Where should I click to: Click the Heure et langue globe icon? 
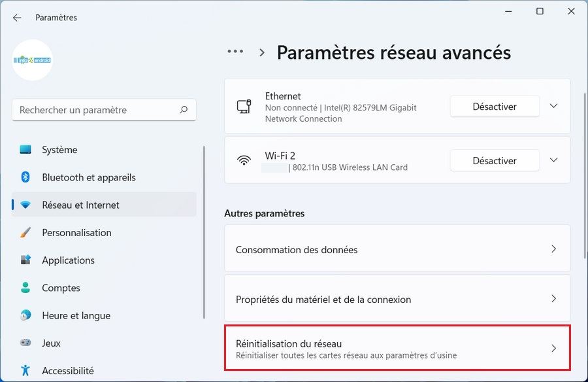pyautogui.click(x=25, y=315)
